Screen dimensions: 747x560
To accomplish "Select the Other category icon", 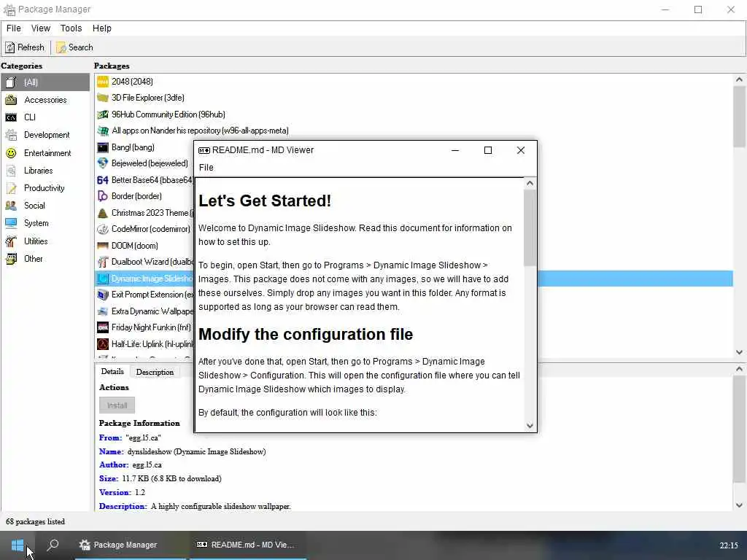I will pyautogui.click(x=11, y=259).
